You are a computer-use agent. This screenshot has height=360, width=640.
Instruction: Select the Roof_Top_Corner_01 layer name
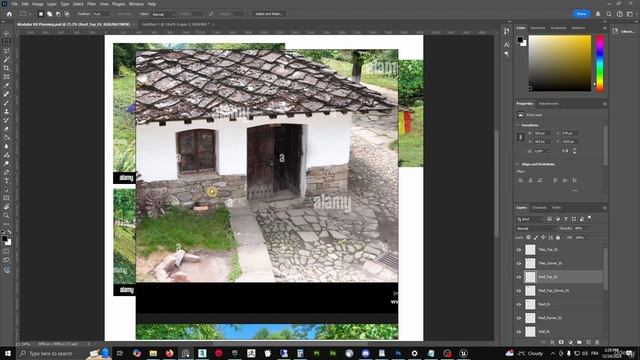click(553, 291)
